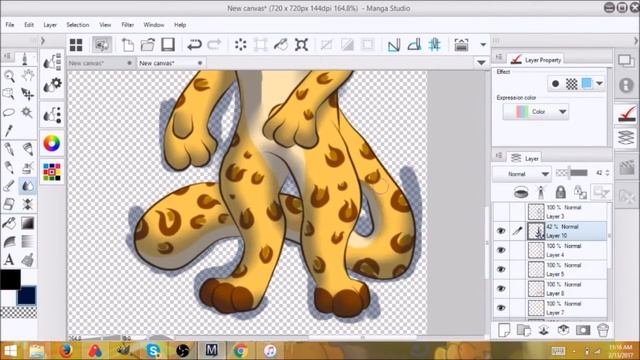Show Layer 3 via its visibility box
Viewport: 640px width, 360px height.
[x=501, y=211]
